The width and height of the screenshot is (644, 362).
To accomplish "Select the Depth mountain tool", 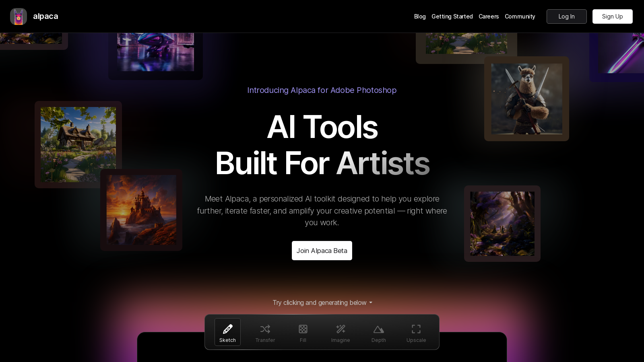I will click(x=378, y=332).
